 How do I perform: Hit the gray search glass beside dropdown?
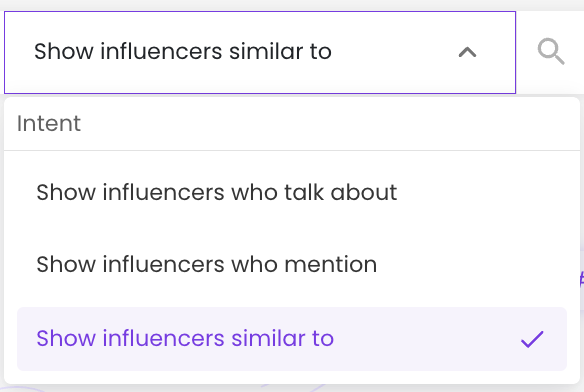click(551, 51)
